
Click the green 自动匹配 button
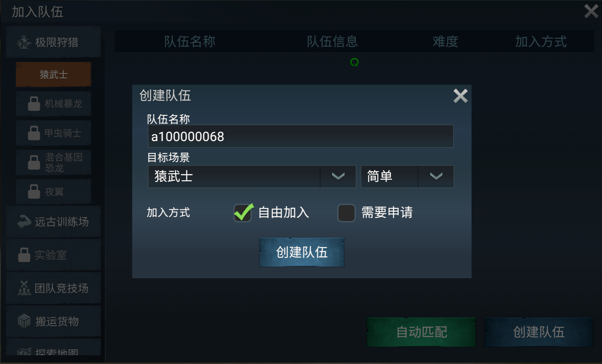[421, 332]
